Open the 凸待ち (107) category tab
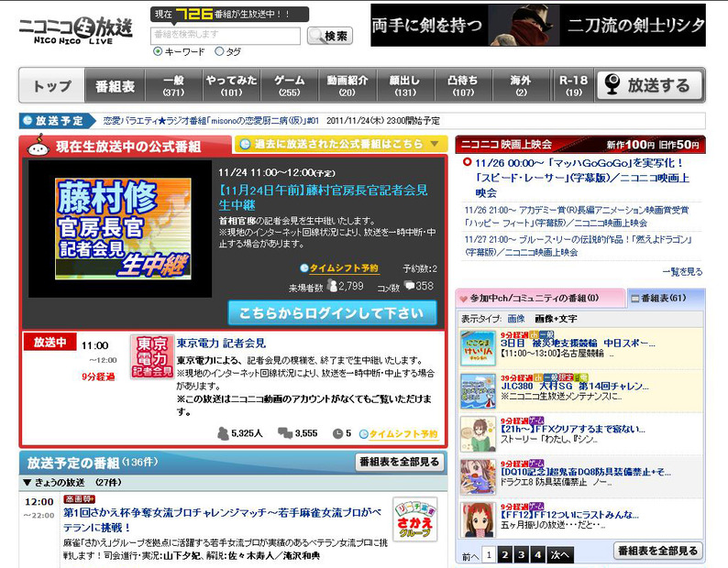The height and width of the screenshot is (568, 728). click(463, 85)
